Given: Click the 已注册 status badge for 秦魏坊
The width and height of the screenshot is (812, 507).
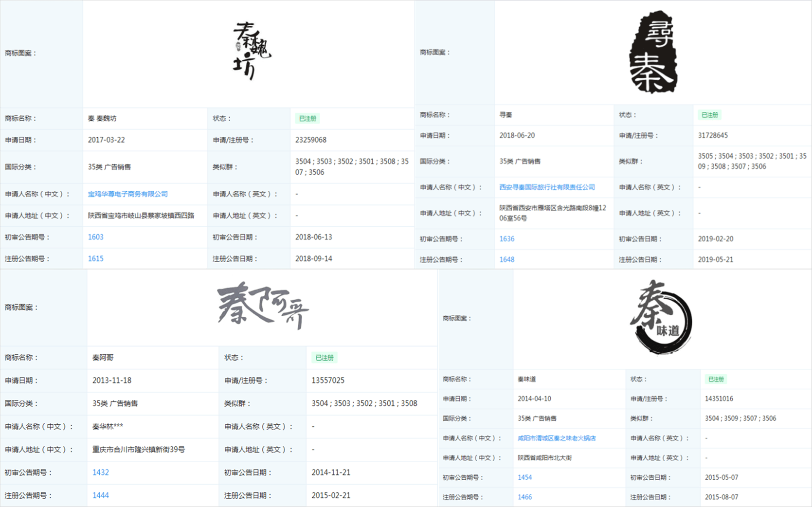Looking at the screenshot, I should click(x=307, y=119).
